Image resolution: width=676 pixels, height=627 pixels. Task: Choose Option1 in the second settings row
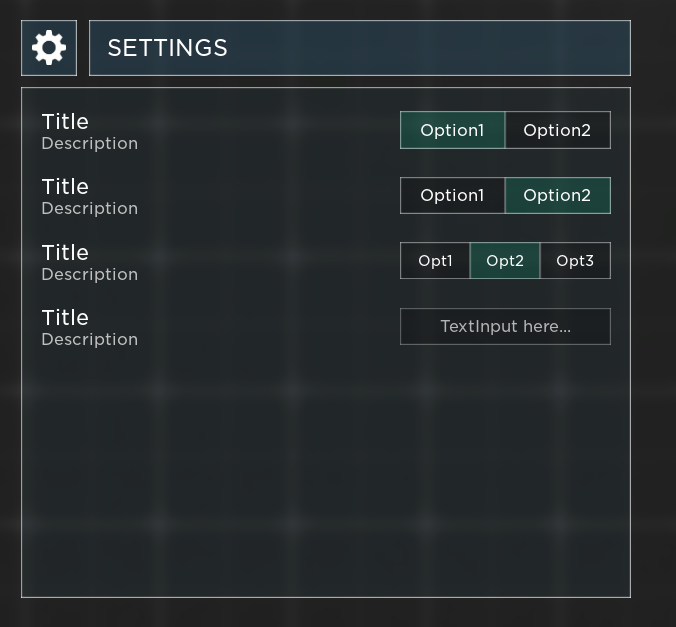pos(452,195)
